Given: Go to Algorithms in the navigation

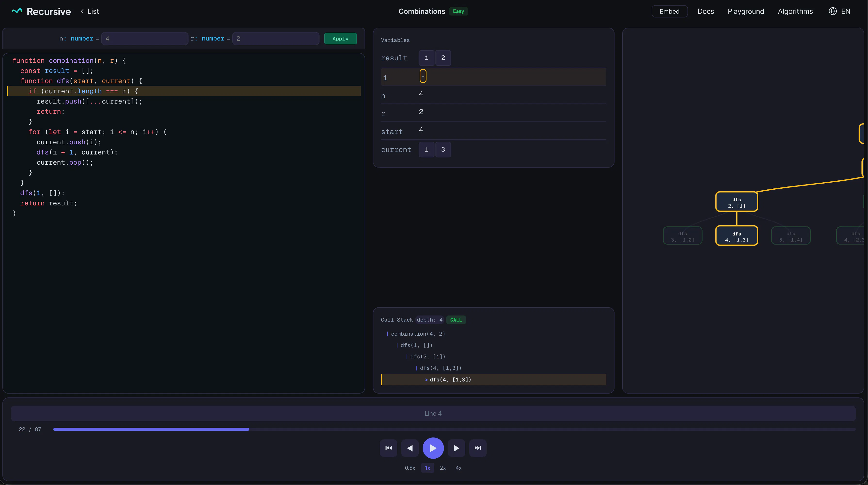Looking at the screenshot, I should click(x=795, y=11).
